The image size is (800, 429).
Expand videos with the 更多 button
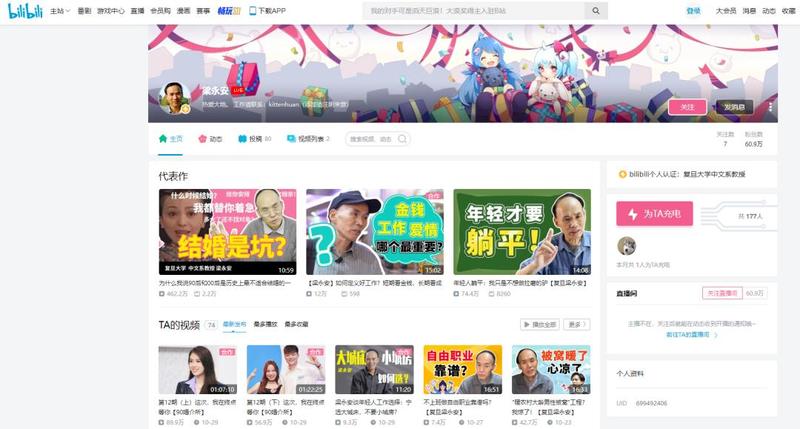(x=576, y=324)
